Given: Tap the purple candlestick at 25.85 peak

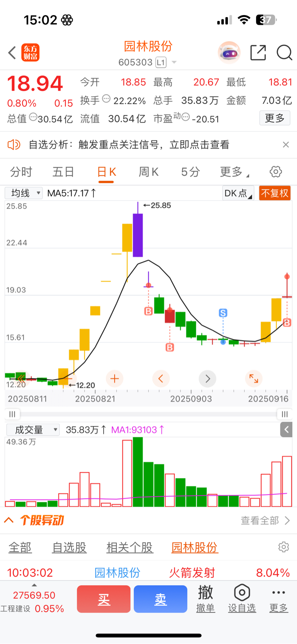Looking at the screenshot, I should tap(138, 235).
